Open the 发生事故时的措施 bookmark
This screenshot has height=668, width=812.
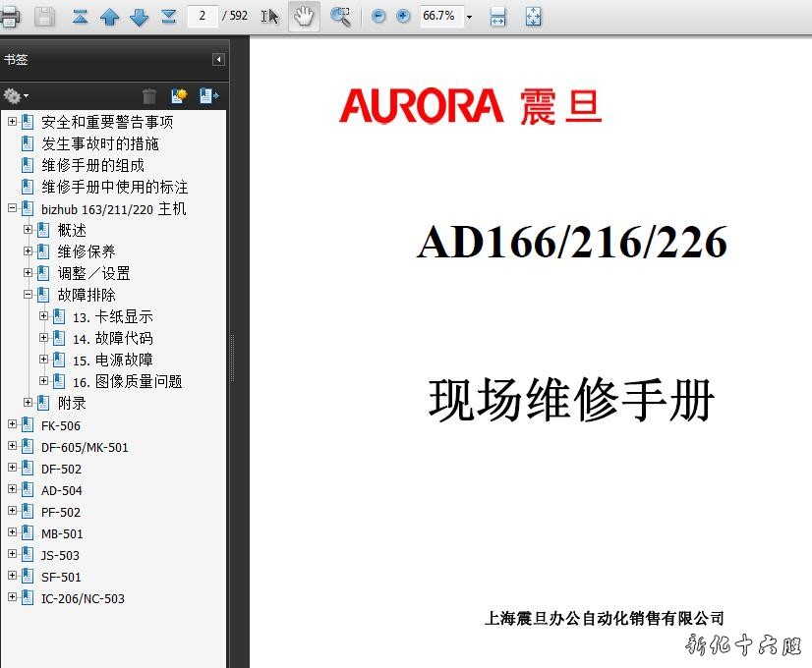pos(99,143)
